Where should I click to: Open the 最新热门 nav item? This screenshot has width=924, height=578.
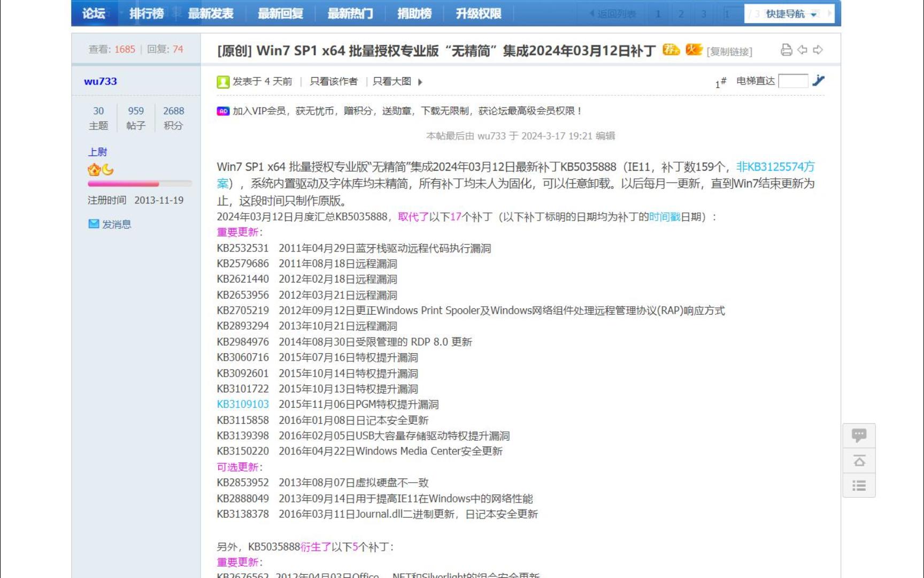coord(350,13)
